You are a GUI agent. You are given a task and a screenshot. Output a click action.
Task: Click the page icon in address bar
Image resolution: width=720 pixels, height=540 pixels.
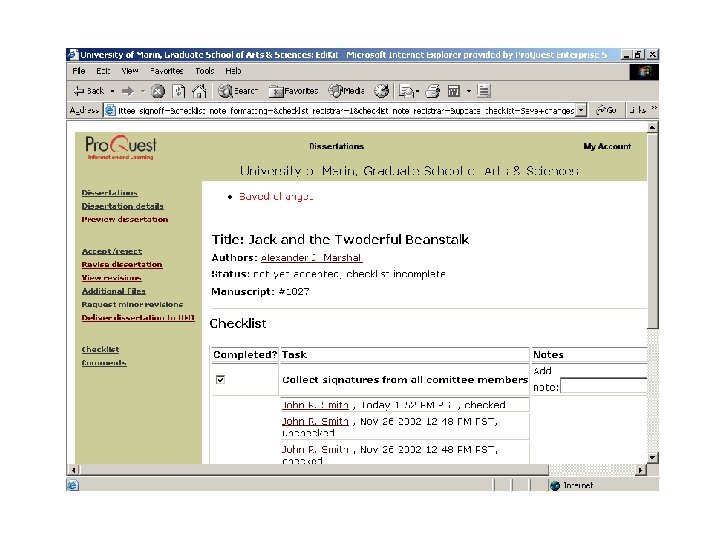110,110
